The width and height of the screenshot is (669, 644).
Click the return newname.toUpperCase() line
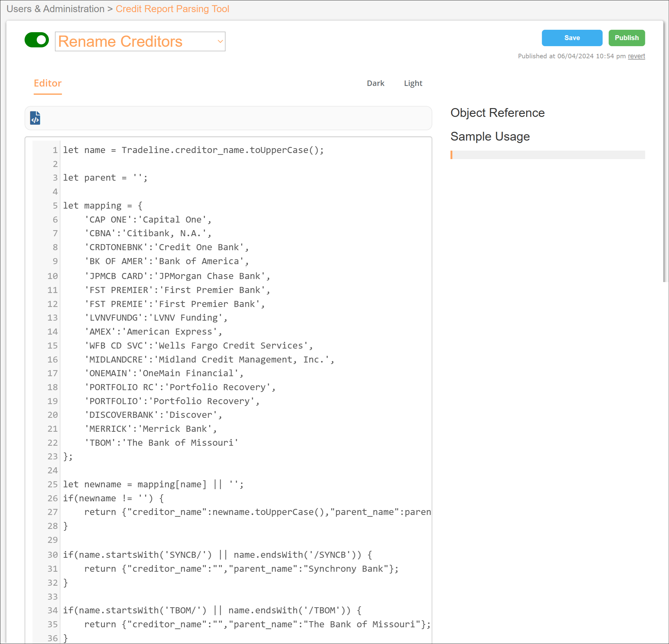257,513
